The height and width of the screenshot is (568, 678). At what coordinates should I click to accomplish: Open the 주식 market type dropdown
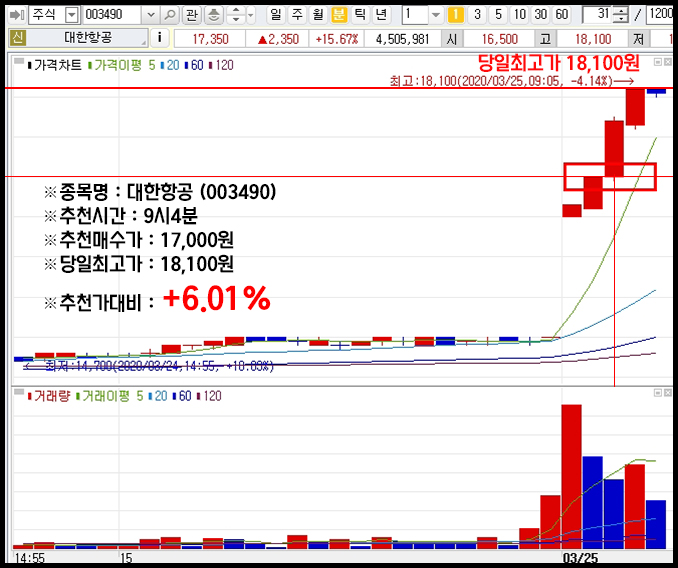[x=72, y=16]
